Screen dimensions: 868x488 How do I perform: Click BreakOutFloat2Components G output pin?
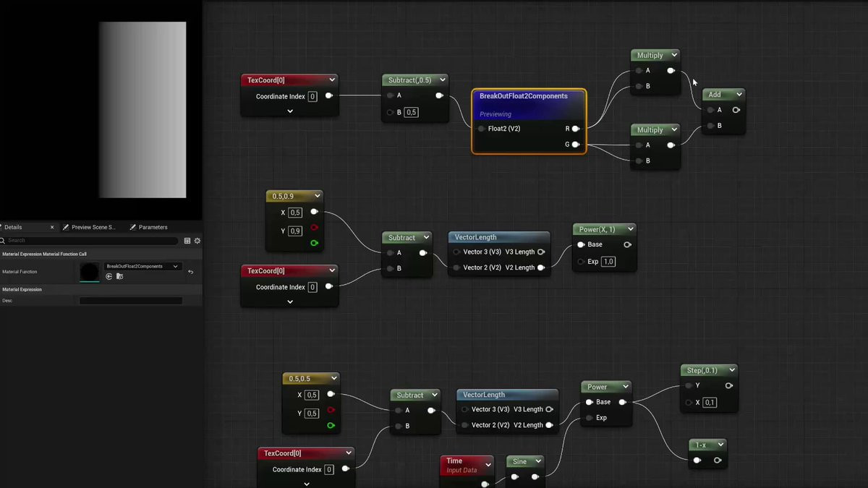tap(576, 145)
